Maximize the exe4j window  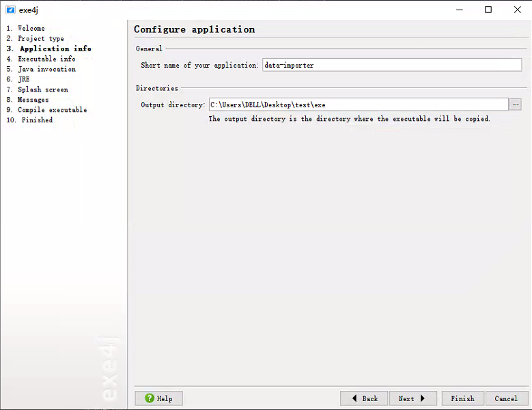pyautogui.click(x=488, y=10)
